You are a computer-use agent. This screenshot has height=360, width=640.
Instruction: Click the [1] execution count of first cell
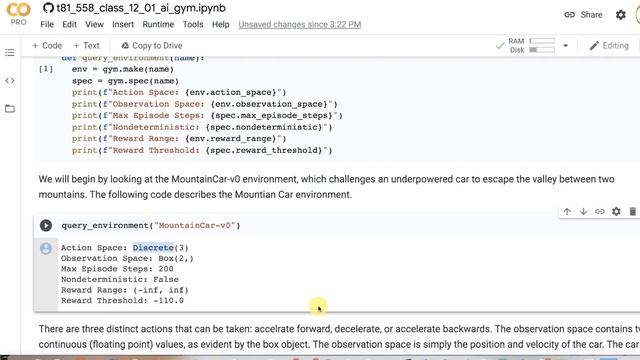tap(46, 69)
